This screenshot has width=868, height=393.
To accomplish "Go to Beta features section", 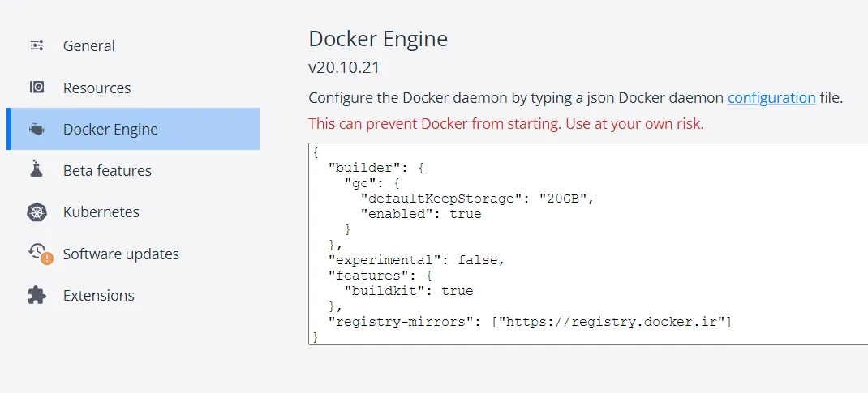I will pyautogui.click(x=107, y=171).
